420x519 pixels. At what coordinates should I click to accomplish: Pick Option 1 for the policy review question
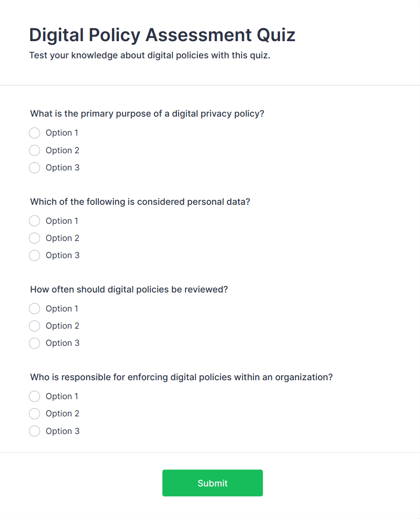34,308
